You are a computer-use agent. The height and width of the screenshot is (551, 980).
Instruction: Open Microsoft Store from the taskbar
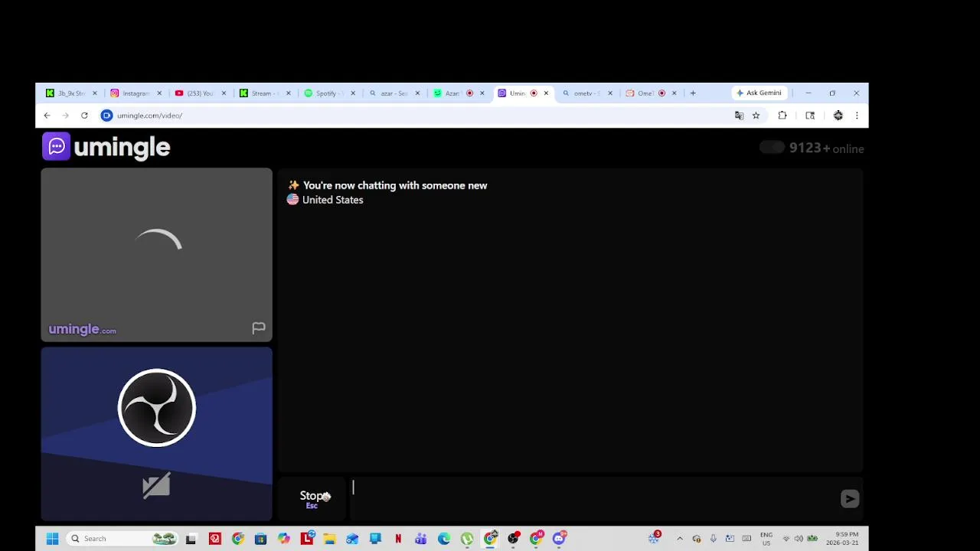(x=260, y=539)
